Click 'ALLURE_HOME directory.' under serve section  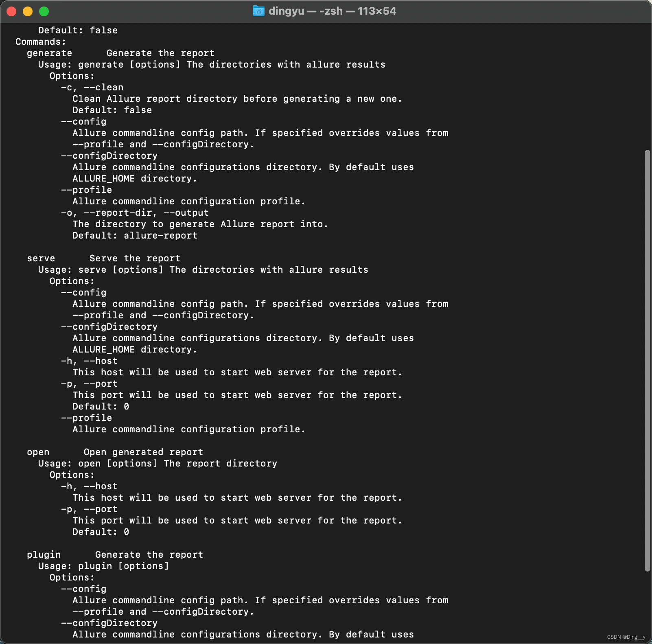pyautogui.click(x=135, y=350)
